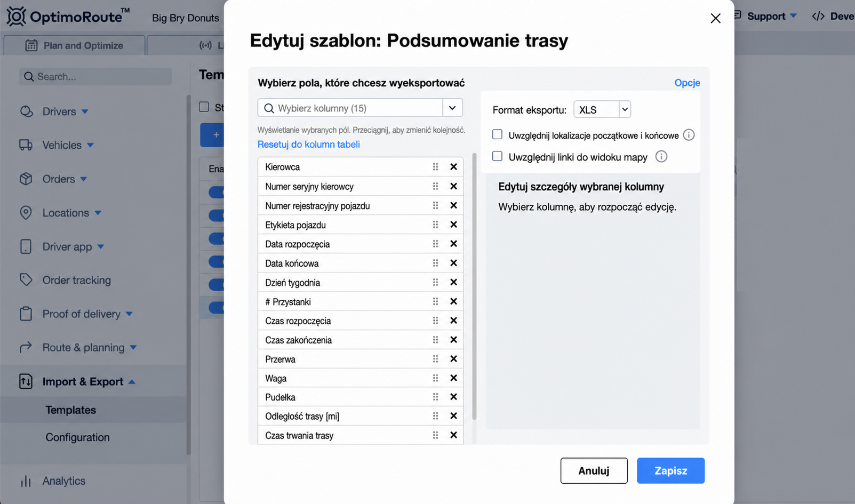Click Resetuj do kolumn tabeli link
This screenshot has width=855, height=504.
coord(308,144)
